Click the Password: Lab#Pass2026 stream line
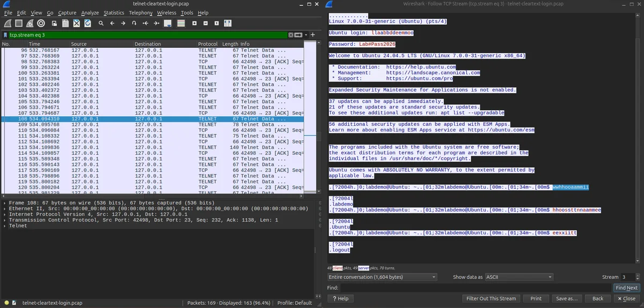 tap(362, 44)
